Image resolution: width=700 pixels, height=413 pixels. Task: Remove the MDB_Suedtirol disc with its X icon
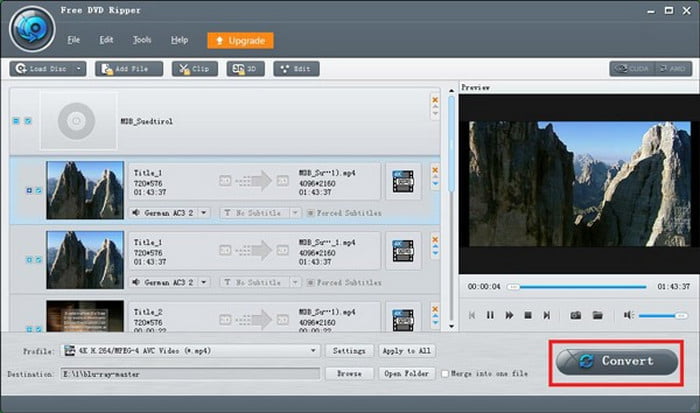pos(435,100)
